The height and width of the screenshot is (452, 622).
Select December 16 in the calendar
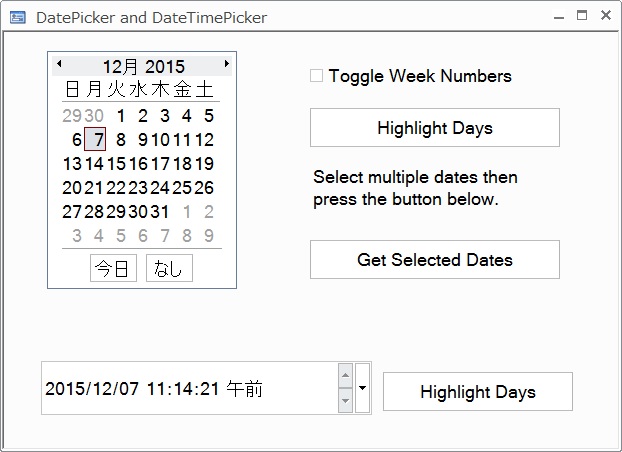(138, 164)
